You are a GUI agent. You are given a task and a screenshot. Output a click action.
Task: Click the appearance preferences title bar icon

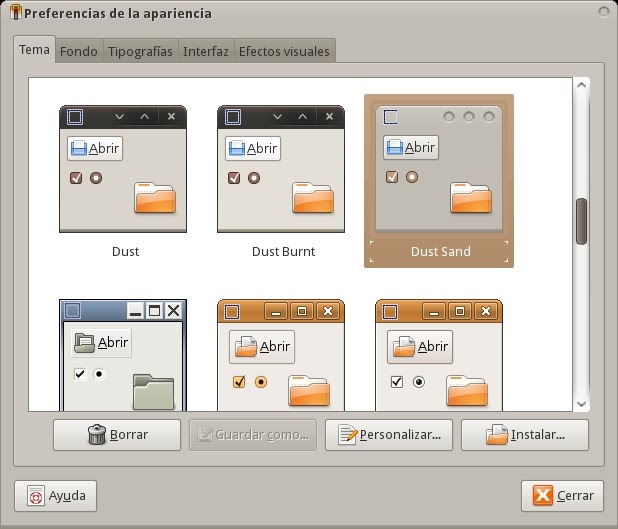15,13
